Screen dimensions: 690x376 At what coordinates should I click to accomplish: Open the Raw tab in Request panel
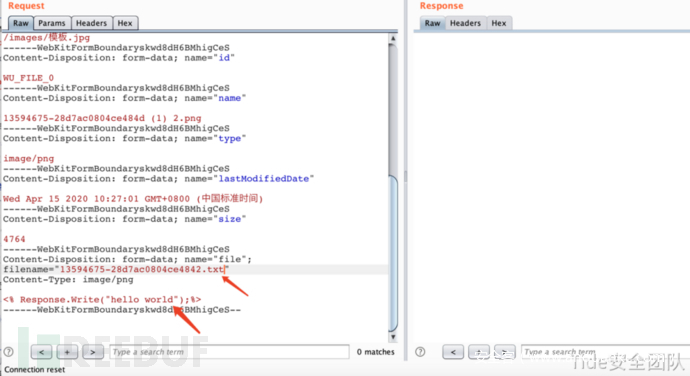(x=20, y=23)
